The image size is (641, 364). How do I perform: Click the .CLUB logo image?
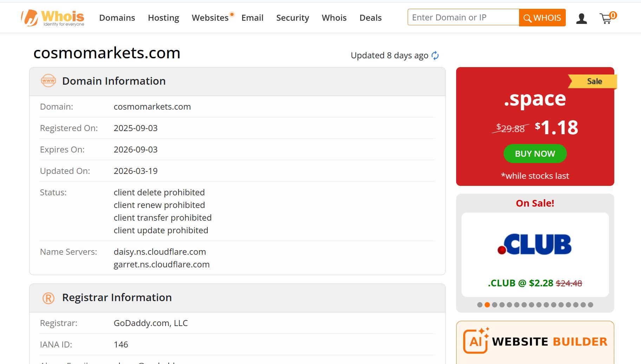coord(535,244)
